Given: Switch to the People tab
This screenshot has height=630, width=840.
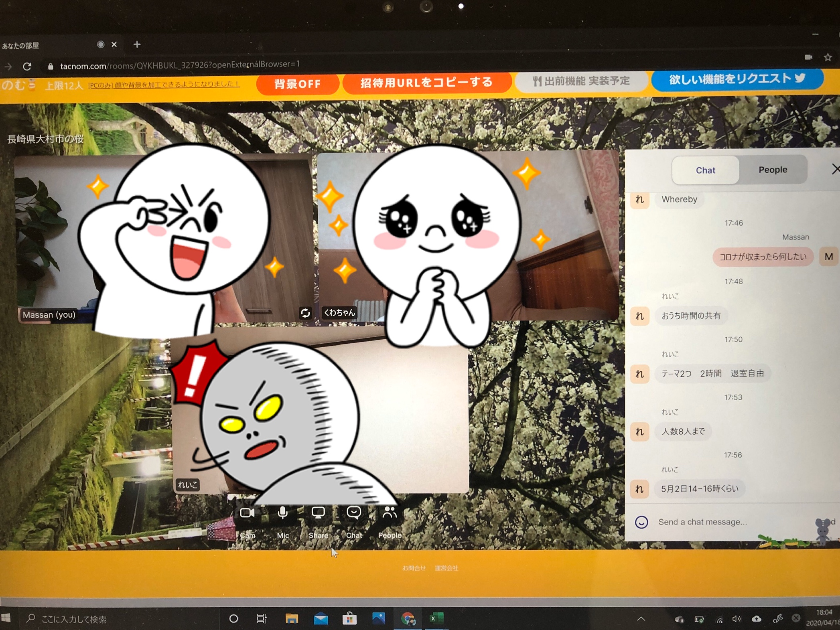Looking at the screenshot, I should [x=773, y=170].
